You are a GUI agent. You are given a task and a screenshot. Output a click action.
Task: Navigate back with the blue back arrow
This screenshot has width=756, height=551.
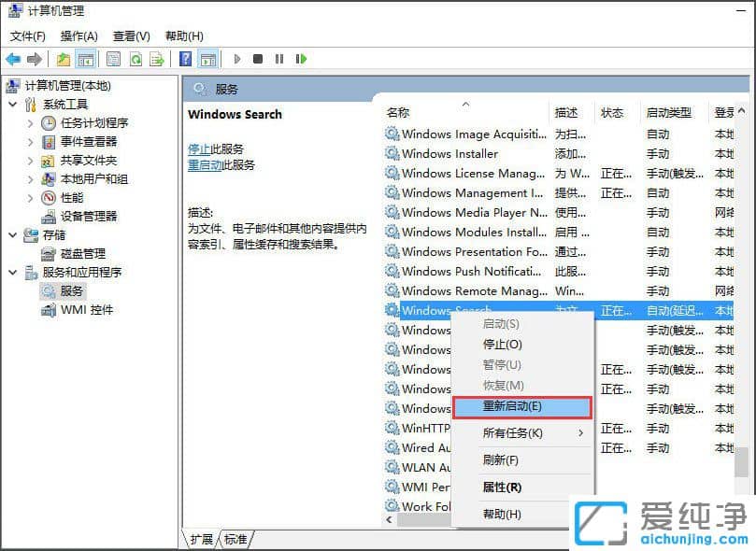[13, 59]
